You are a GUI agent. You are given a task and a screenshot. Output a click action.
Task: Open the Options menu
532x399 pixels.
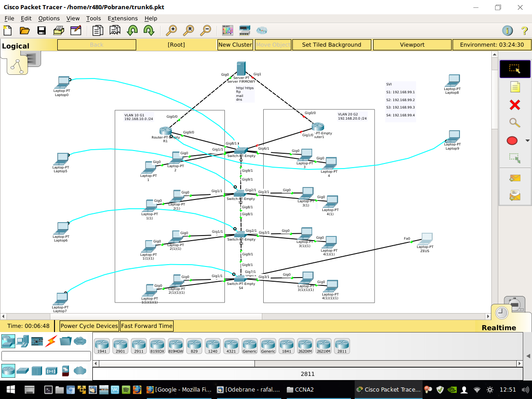coord(49,18)
